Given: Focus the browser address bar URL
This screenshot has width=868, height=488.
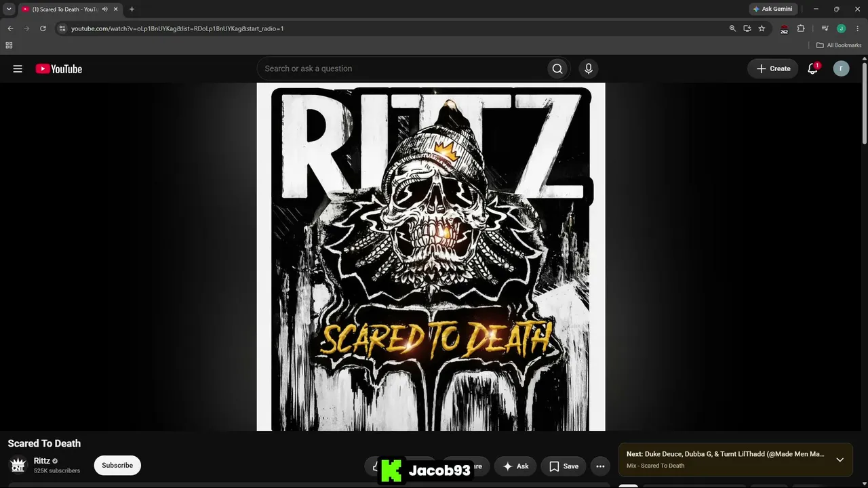Looking at the screenshot, I should tap(178, 28).
